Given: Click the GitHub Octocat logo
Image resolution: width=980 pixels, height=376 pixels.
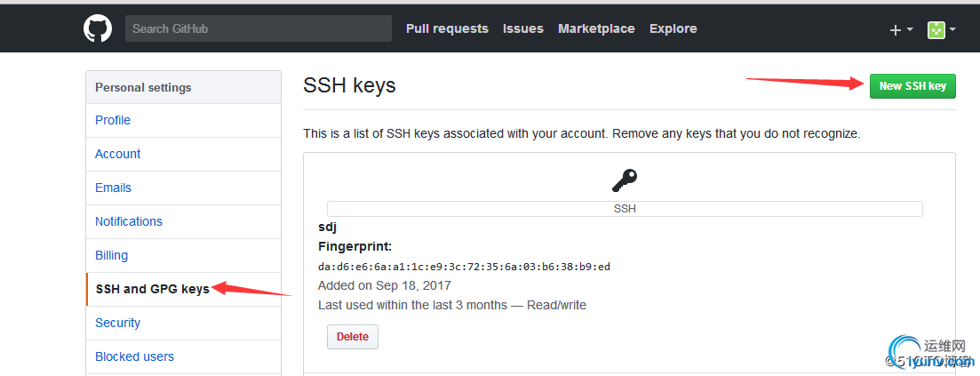Looking at the screenshot, I should click(x=98, y=28).
